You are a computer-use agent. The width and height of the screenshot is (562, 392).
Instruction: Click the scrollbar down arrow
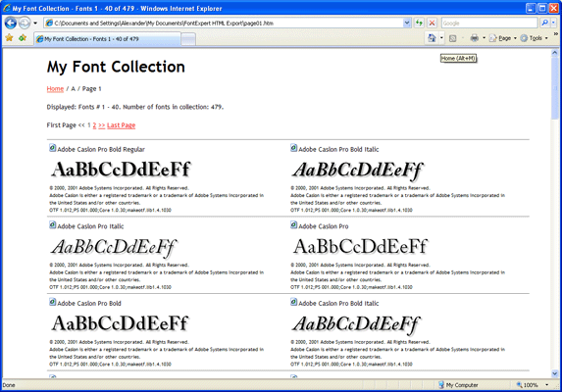[555, 373]
